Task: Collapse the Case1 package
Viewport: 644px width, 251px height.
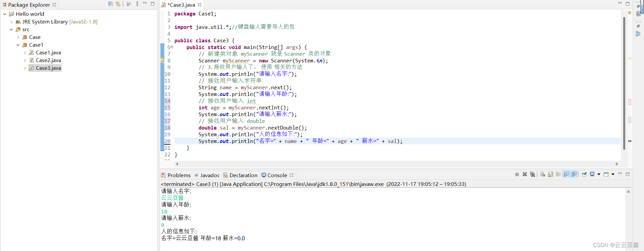Action: coord(18,45)
